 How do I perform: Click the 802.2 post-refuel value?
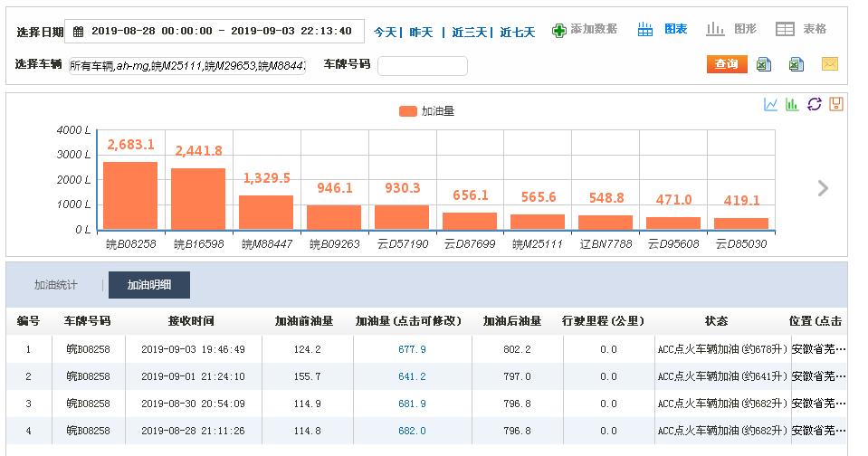pos(517,349)
